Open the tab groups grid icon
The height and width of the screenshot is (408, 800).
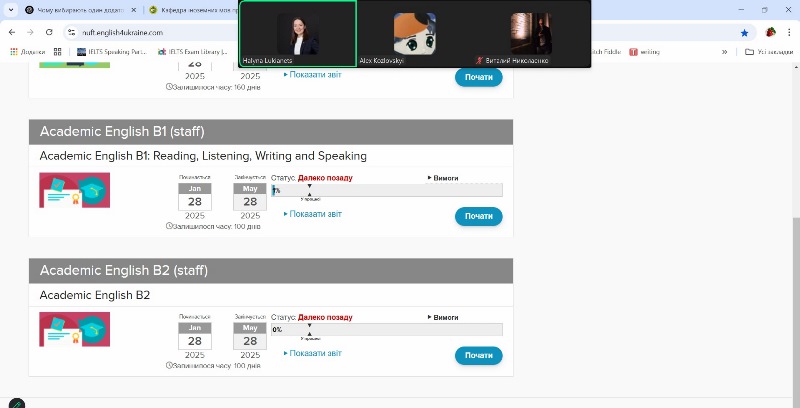58,52
